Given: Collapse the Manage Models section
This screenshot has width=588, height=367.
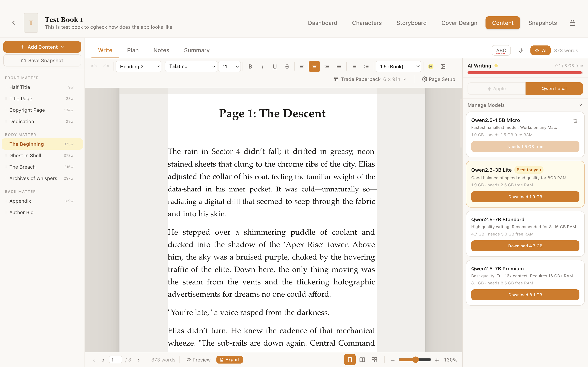Looking at the screenshot, I should (x=580, y=105).
